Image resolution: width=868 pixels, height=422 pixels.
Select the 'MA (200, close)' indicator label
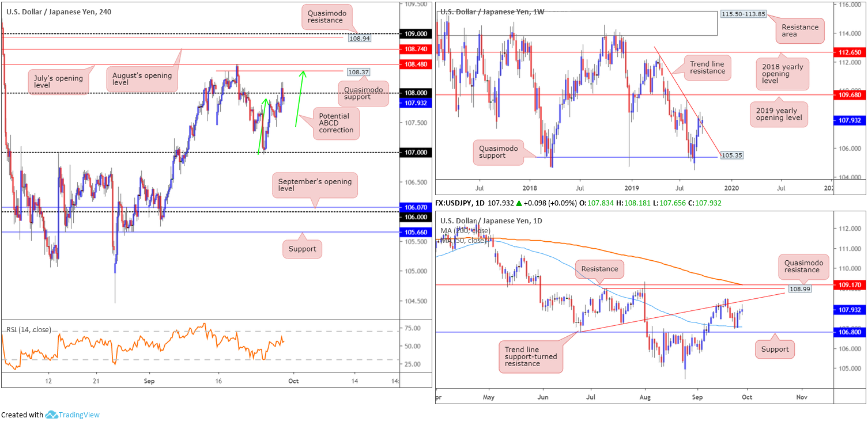(x=465, y=231)
